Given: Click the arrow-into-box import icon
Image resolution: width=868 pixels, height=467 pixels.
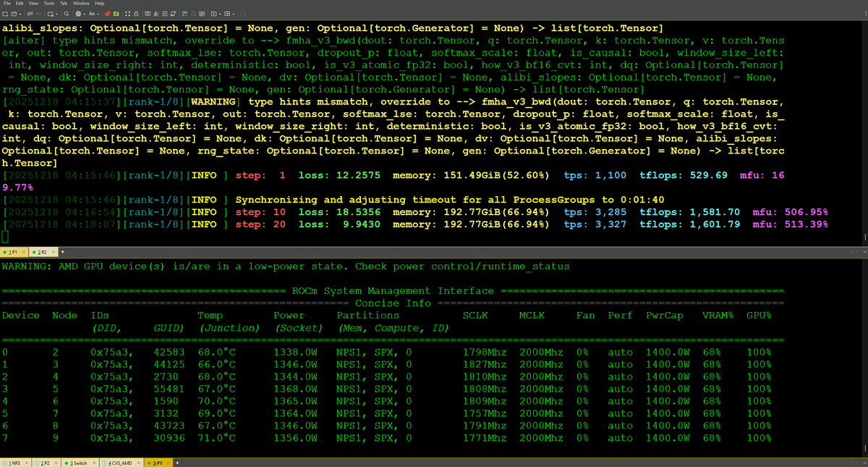Looking at the screenshot, I should pos(164,14).
